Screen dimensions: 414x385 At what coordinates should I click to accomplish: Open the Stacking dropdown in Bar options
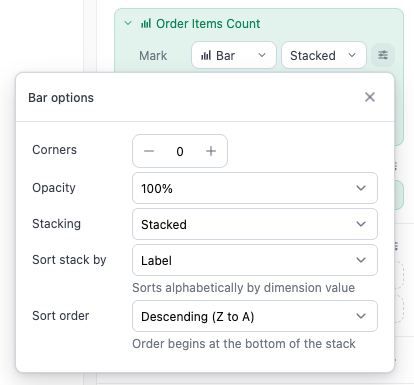255,224
